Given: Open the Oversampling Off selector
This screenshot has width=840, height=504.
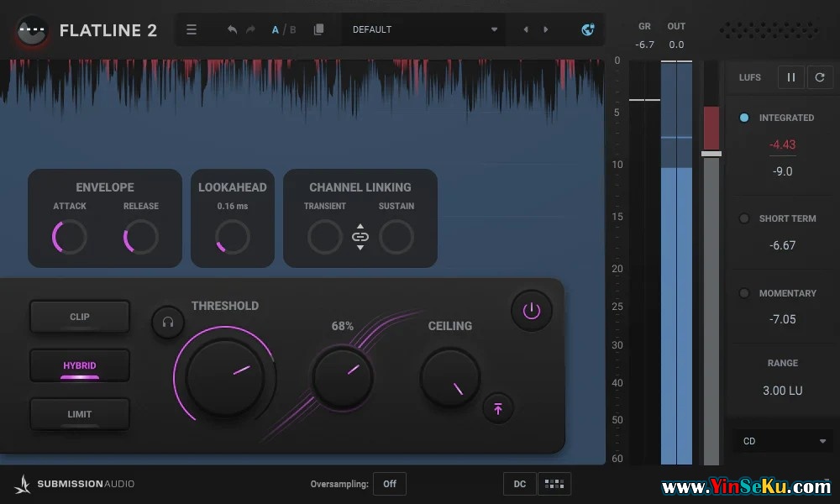Looking at the screenshot, I should [390, 484].
